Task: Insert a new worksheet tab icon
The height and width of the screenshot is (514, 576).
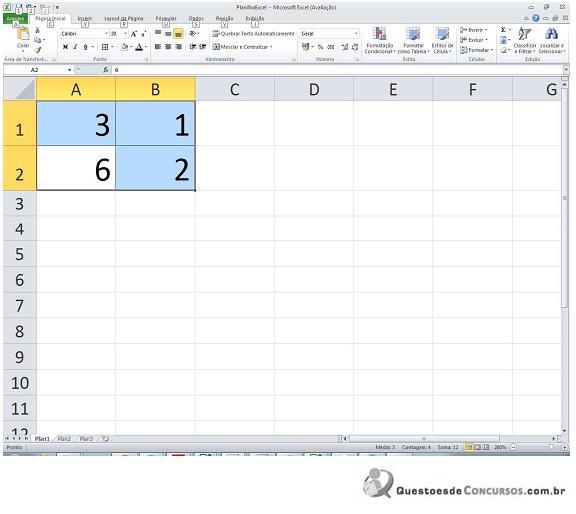Action: coord(105,438)
